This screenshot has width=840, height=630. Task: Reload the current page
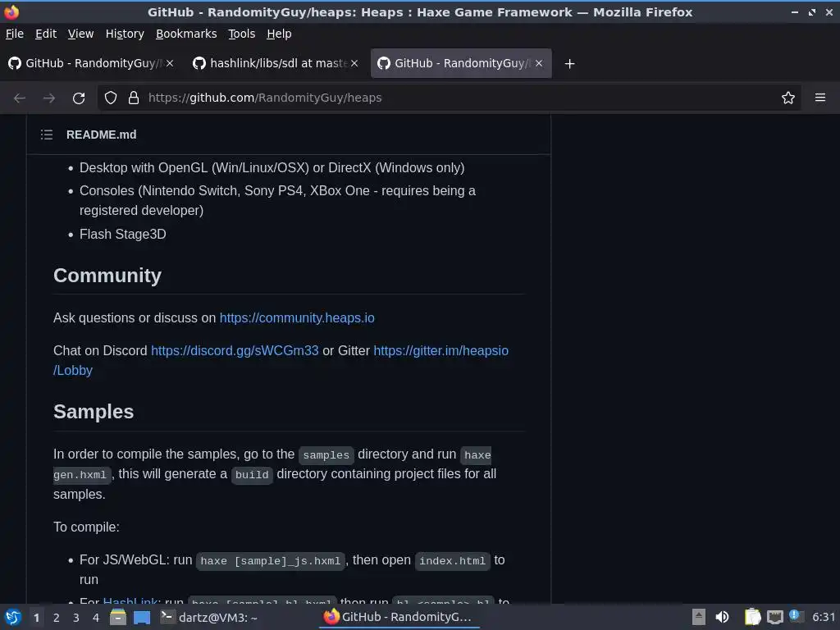(x=79, y=98)
